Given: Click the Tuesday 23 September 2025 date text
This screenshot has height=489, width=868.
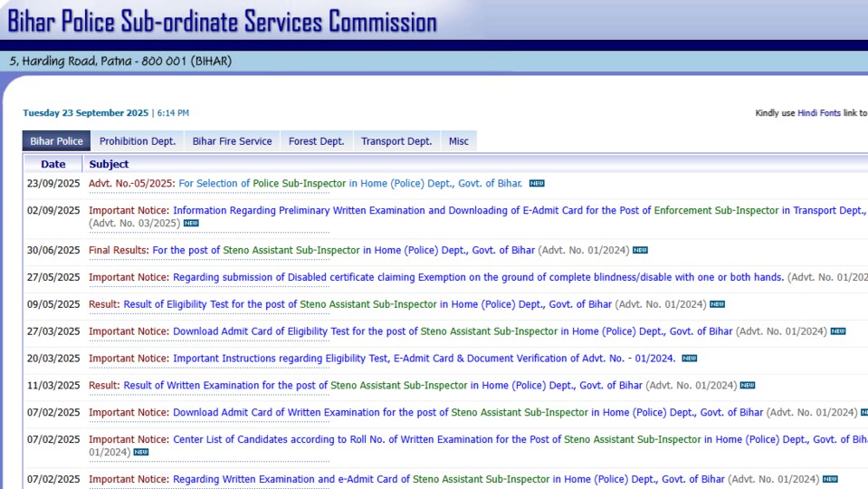Looking at the screenshot, I should pos(86,113).
